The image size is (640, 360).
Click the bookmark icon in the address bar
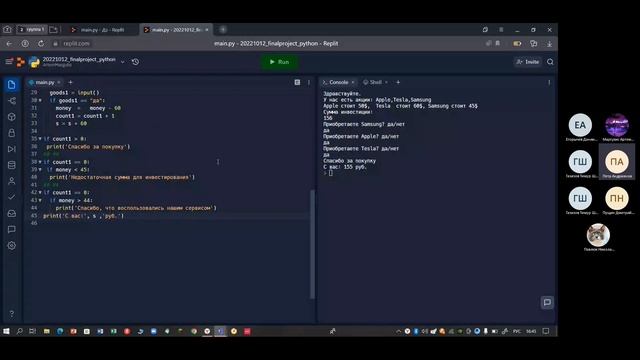(x=498, y=43)
